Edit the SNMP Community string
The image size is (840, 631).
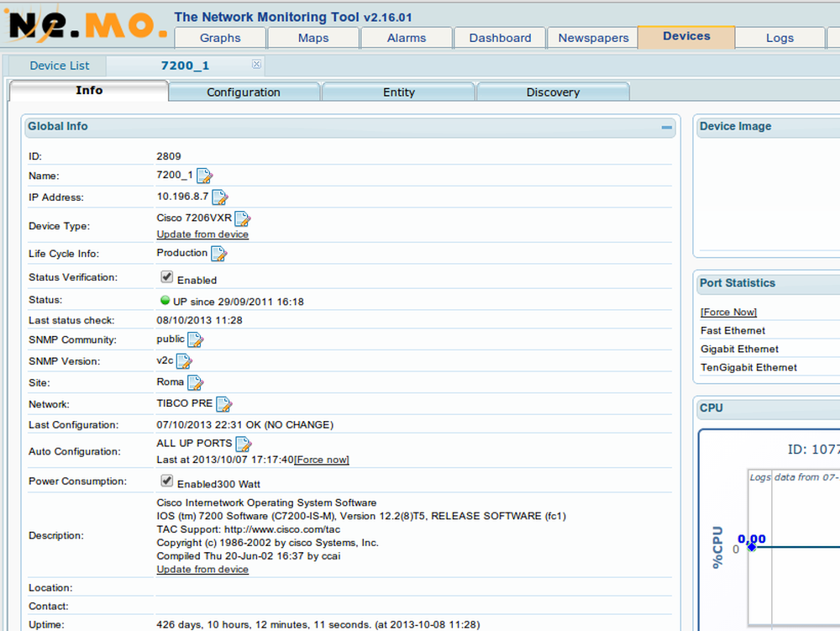[195, 339]
